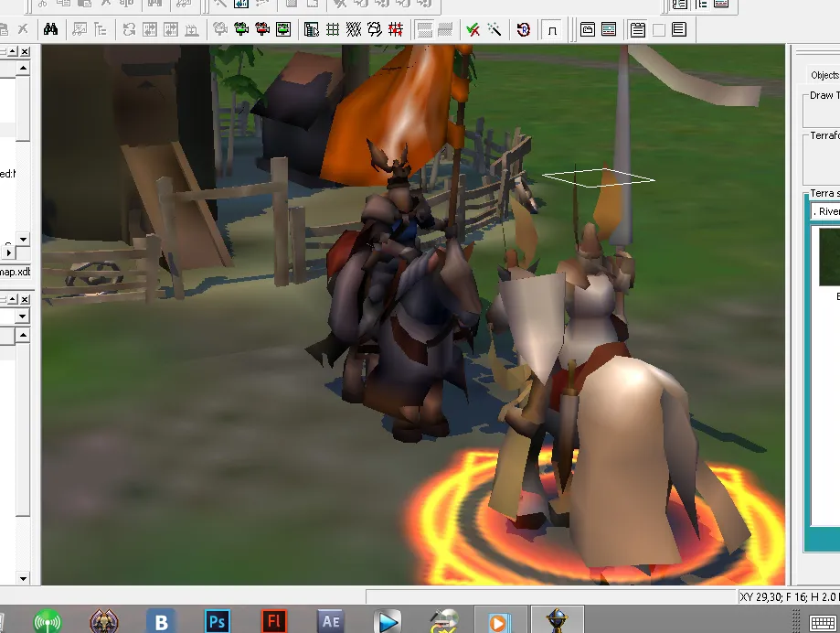Click the first grayed horizontal bands icon
The height and width of the screenshot is (633, 840).
pyautogui.click(x=425, y=29)
